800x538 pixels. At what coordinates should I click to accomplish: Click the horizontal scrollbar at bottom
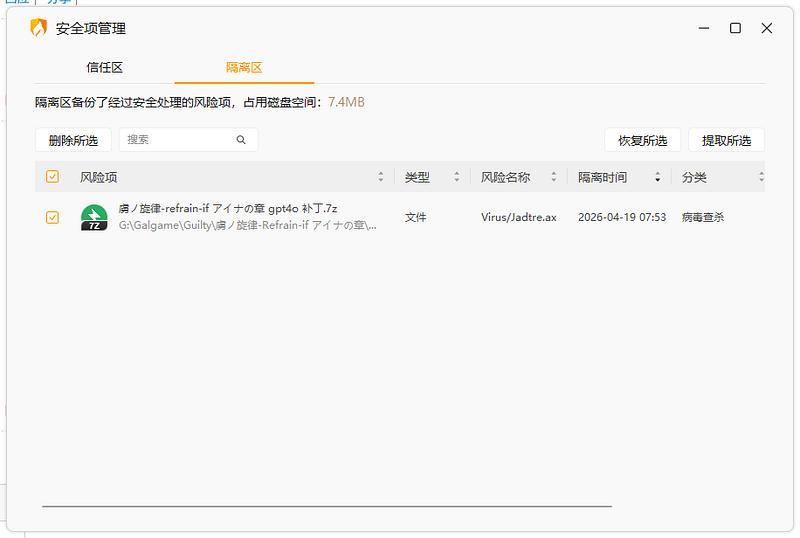coord(326,506)
